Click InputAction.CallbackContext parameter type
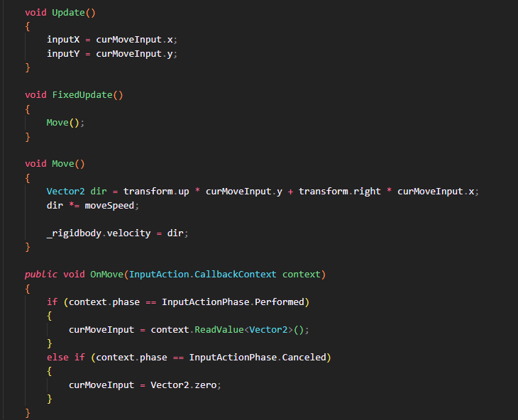Viewport: 518px width, 420px height. click(x=202, y=275)
